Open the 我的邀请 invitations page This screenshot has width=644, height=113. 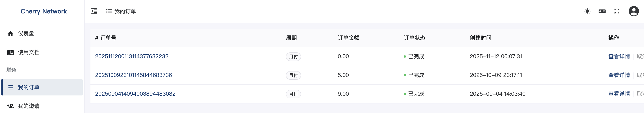point(29,106)
